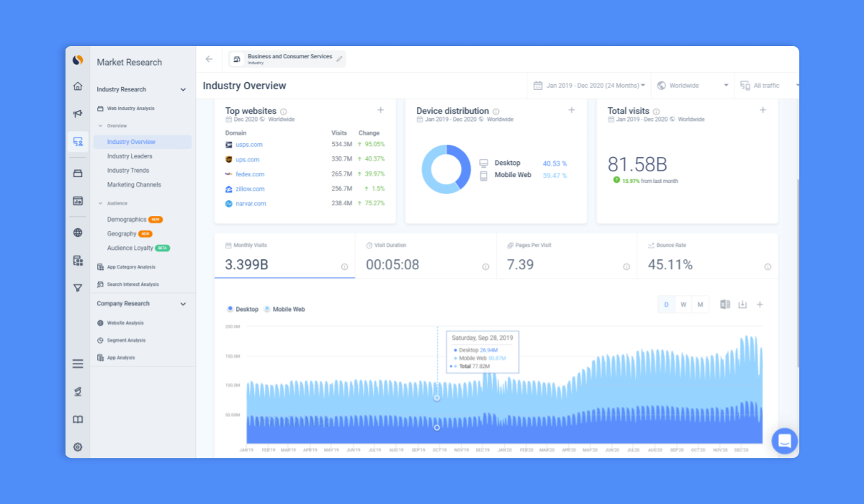864x504 pixels.
Task: Open the Intercom chat bubble
Action: coord(784,441)
